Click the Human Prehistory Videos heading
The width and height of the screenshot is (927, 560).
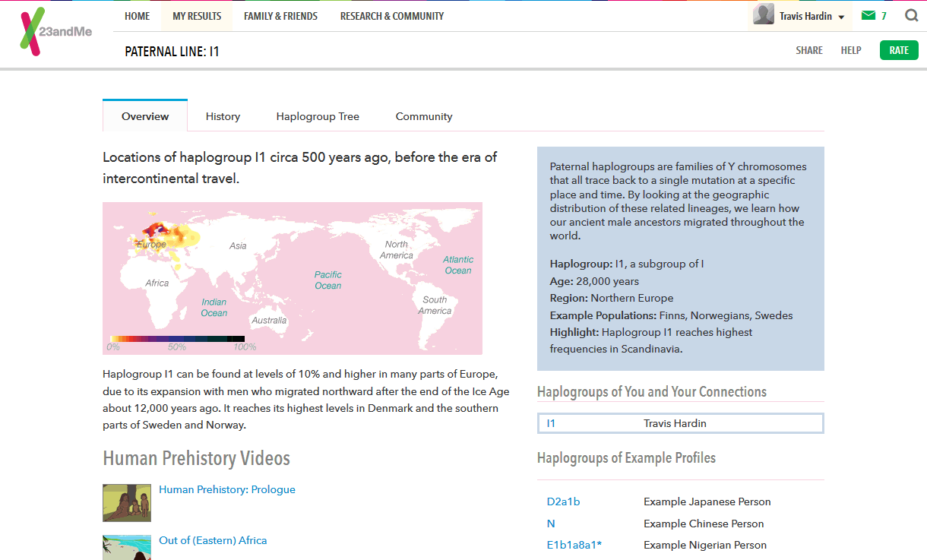pyautogui.click(x=196, y=458)
